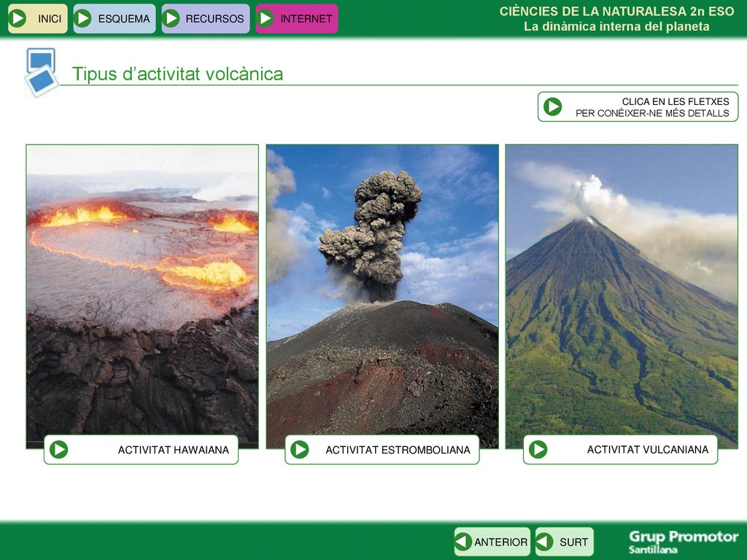Click the La dinàmica interna del planeta subtitle
The height and width of the screenshot is (560, 747).
coord(617,27)
